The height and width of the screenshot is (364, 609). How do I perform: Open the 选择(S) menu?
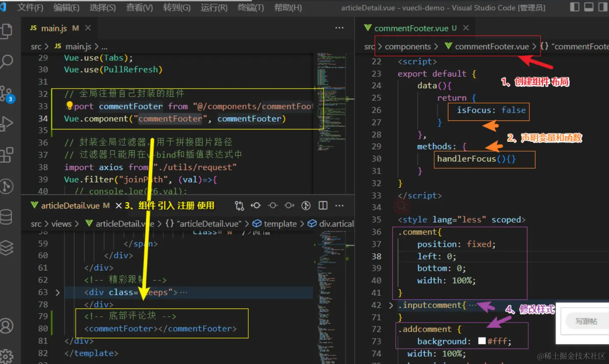pos(103,8)
